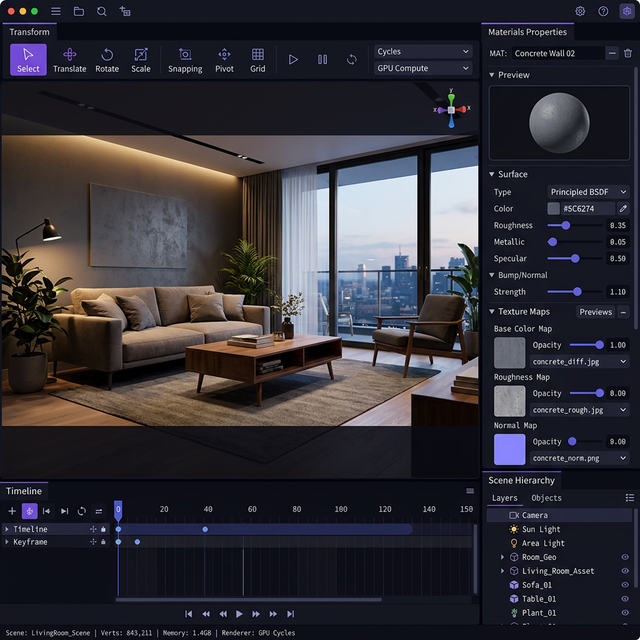This screenshot has width=640, height=640.
Task: Delete the material with the trash icon
Action: point(628,53)
